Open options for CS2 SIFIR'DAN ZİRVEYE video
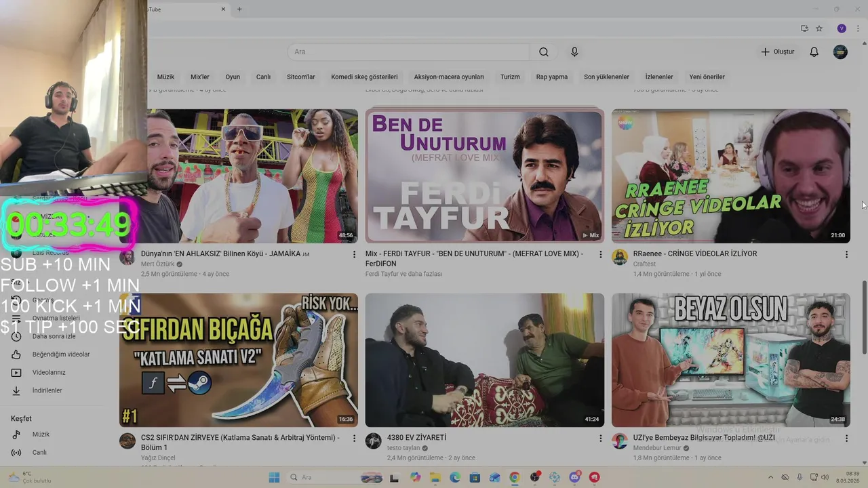The width and height of the screenshot is (868, 488). (x=354, y=439)
